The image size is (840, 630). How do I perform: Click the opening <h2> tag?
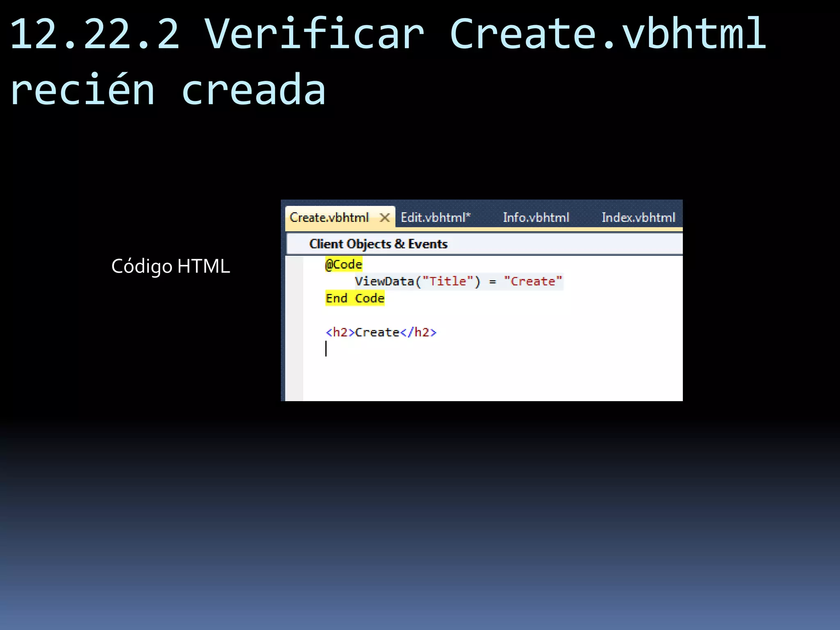[340, 332]
